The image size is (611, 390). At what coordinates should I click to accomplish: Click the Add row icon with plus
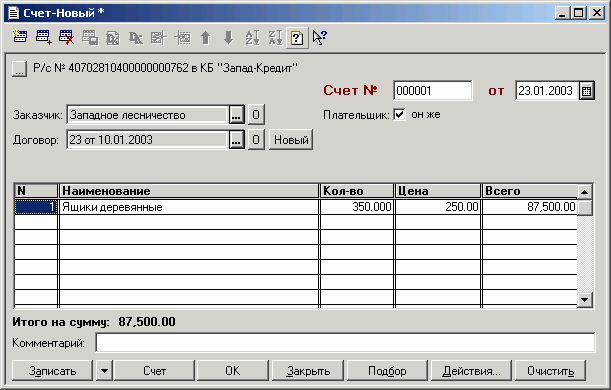[x=43, y=37]
